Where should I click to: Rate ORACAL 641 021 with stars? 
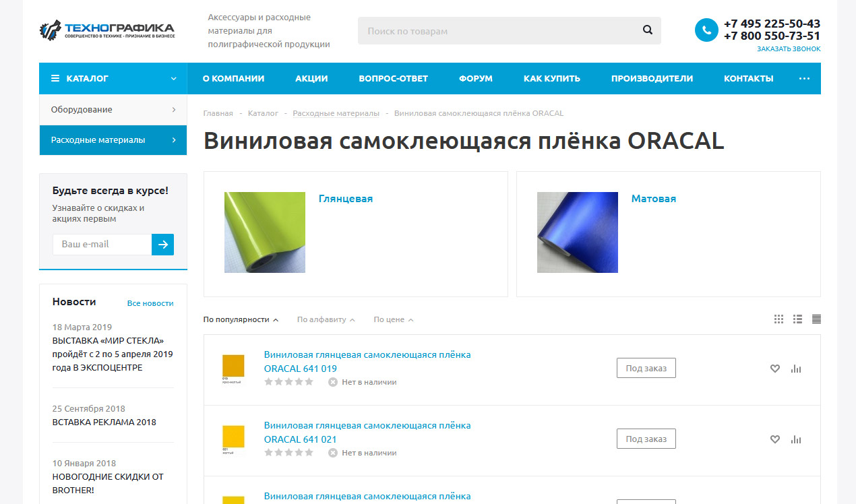288,453
